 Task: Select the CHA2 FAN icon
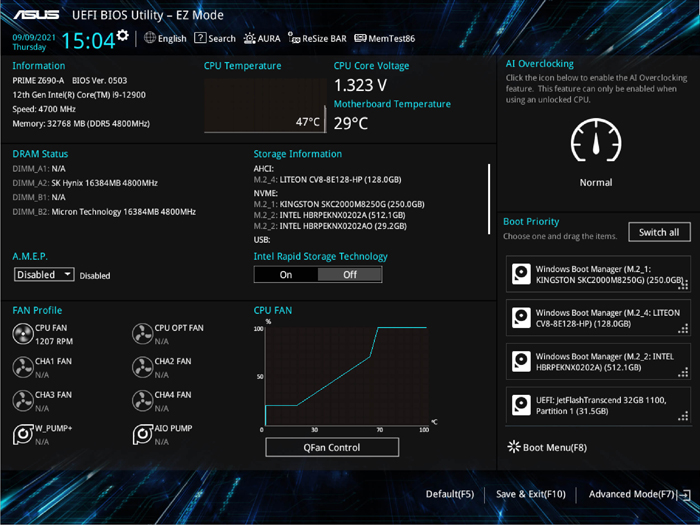point(142,367)
